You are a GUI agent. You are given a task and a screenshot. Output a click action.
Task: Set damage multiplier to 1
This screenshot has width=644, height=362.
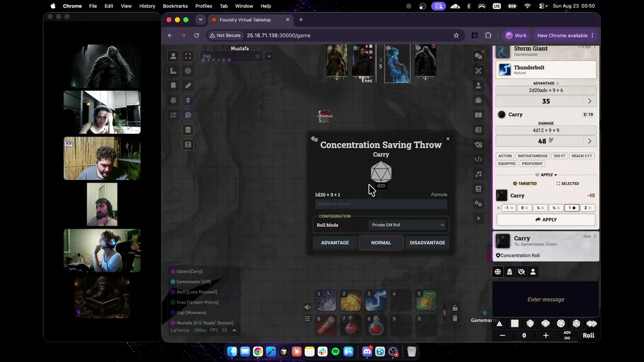(572, 208)
